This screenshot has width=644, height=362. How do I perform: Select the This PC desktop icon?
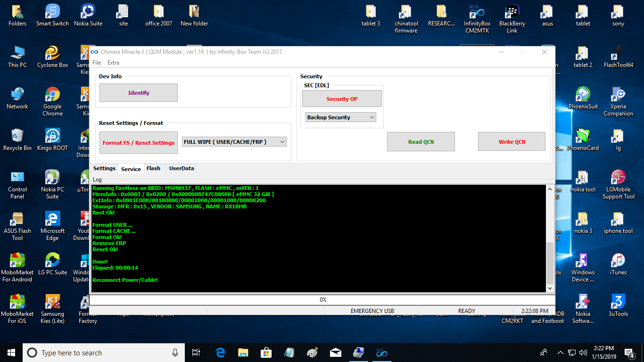coord(17,58)
